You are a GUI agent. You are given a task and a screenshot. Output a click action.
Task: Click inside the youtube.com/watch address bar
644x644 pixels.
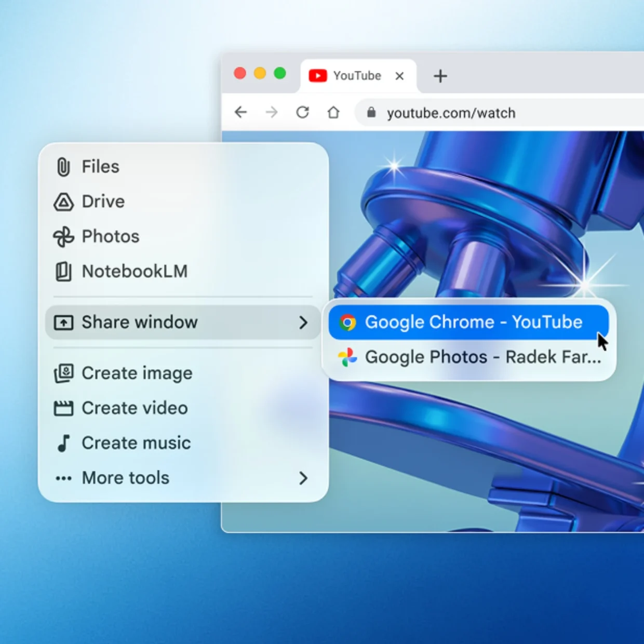click(x=451, y=113)
